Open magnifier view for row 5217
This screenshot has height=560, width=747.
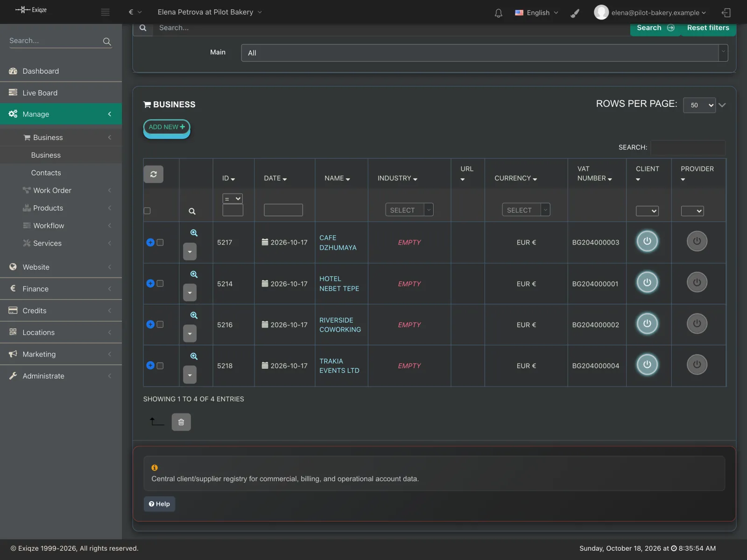tap(194, 233)
